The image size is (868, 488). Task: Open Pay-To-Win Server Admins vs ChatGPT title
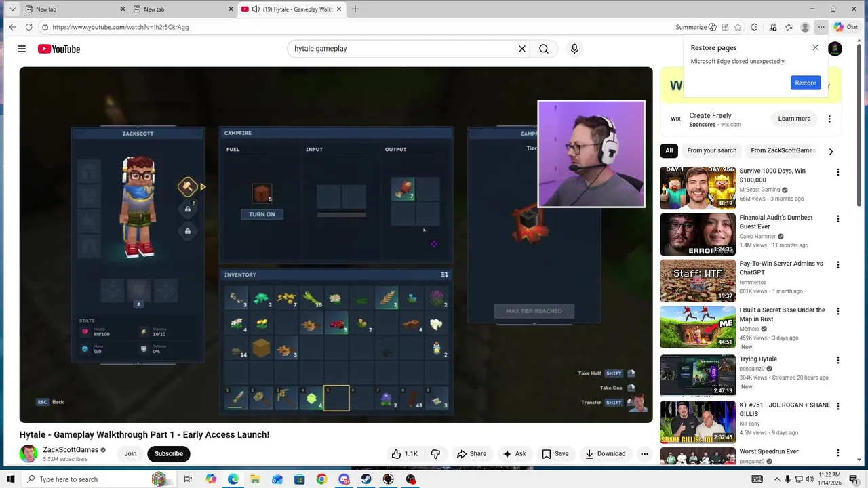(781, 268)
